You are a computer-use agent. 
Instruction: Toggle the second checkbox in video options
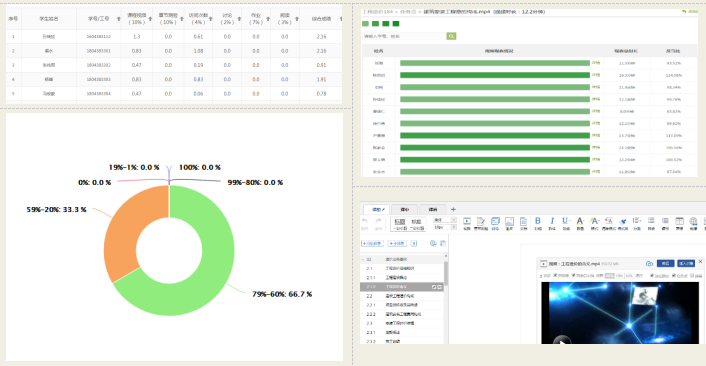pyautogui.click(x=574, y=275)
